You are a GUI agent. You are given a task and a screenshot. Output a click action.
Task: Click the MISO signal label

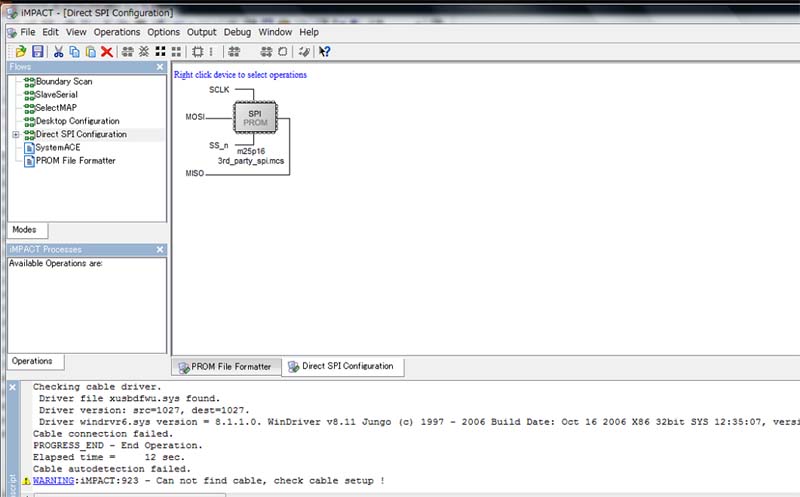point(194,173)
